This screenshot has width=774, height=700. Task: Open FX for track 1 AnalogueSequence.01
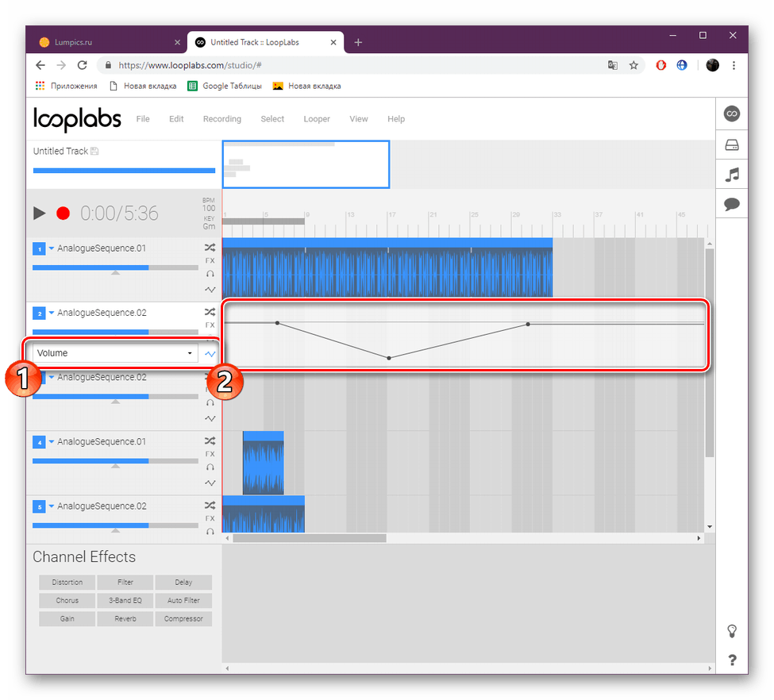pyautogui.click(x=210, y=260)
